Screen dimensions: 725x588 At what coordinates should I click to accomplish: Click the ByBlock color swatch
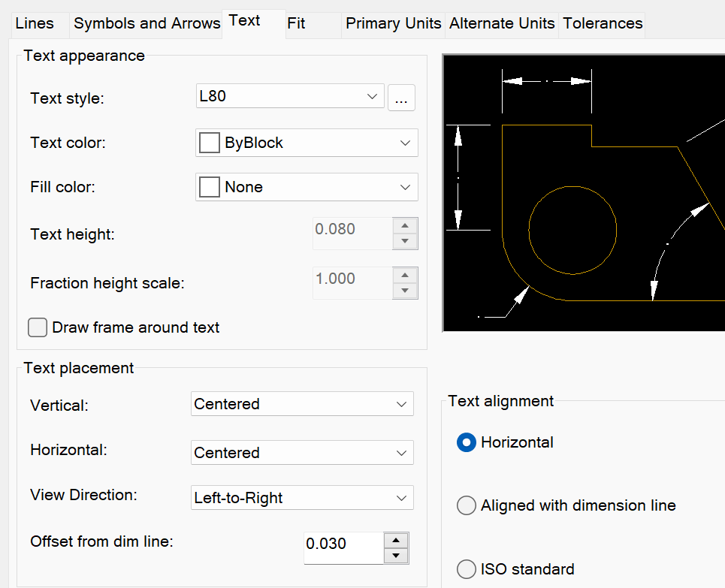(x=209, y=143)
